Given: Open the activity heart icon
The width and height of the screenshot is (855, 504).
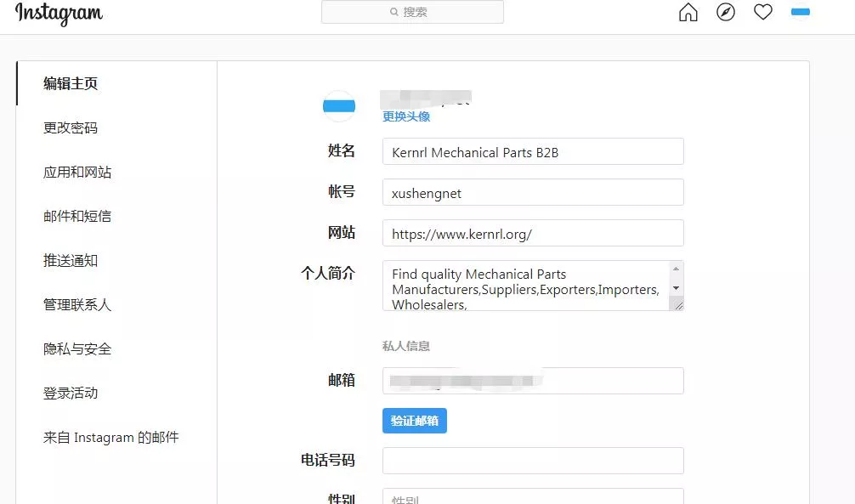Looking at the screenshot, I should pyautogui.click(x=763, y=12).
